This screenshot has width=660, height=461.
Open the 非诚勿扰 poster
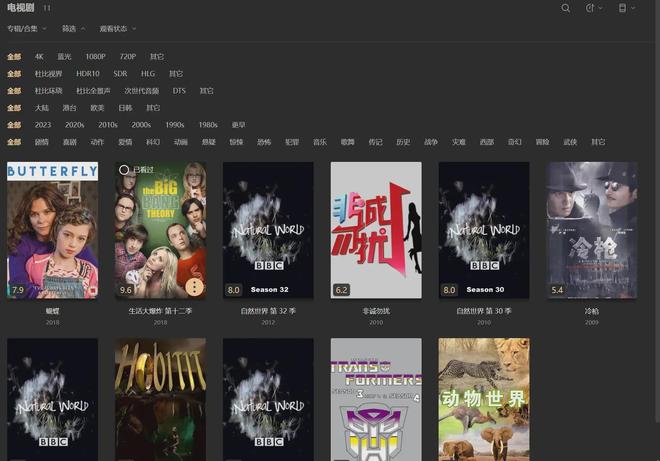coord(376,230)
